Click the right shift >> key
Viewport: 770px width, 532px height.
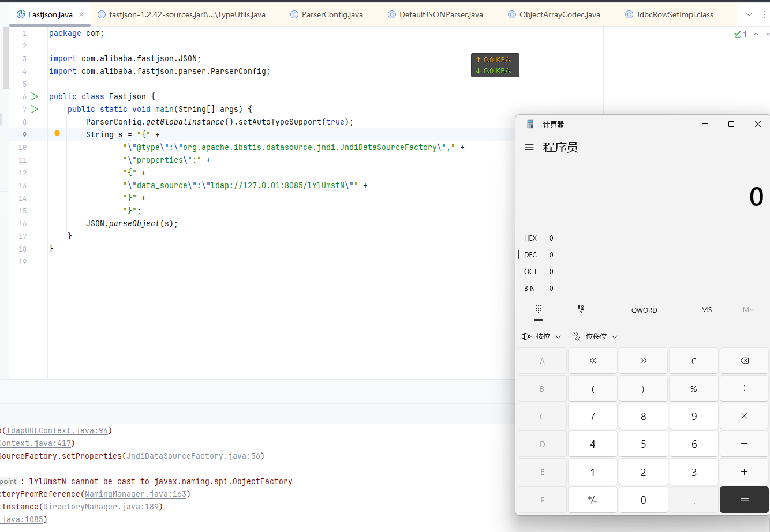tap(644, 361)
